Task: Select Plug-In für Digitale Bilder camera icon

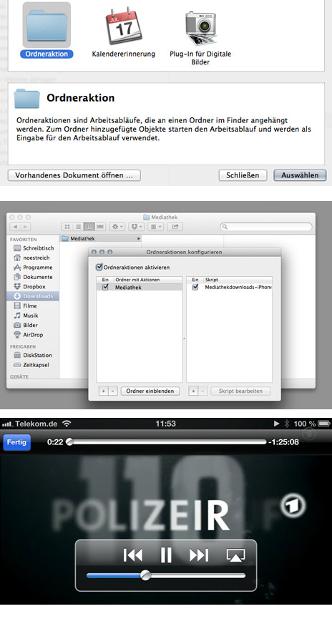Action: [200, 27]
